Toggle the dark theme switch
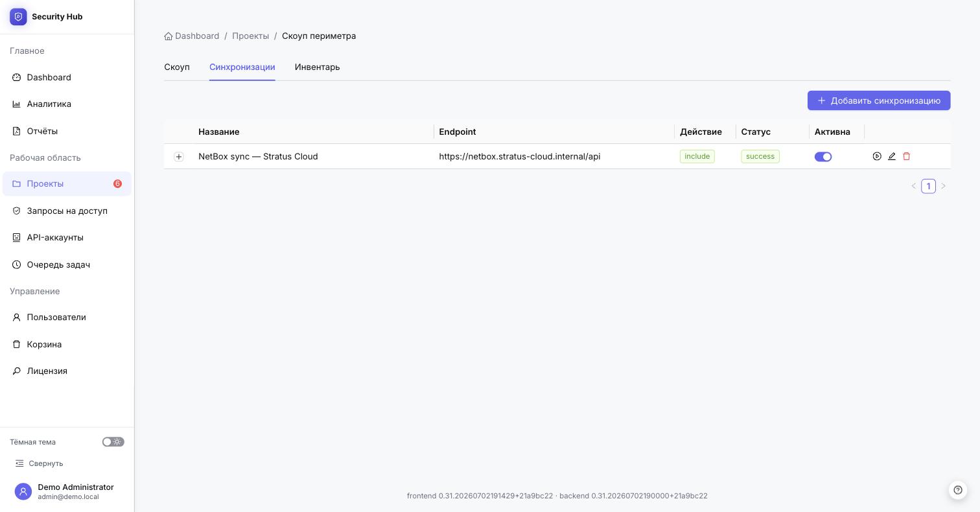The height and width of the screenshot is (512, 980). (x=113, y=442)
